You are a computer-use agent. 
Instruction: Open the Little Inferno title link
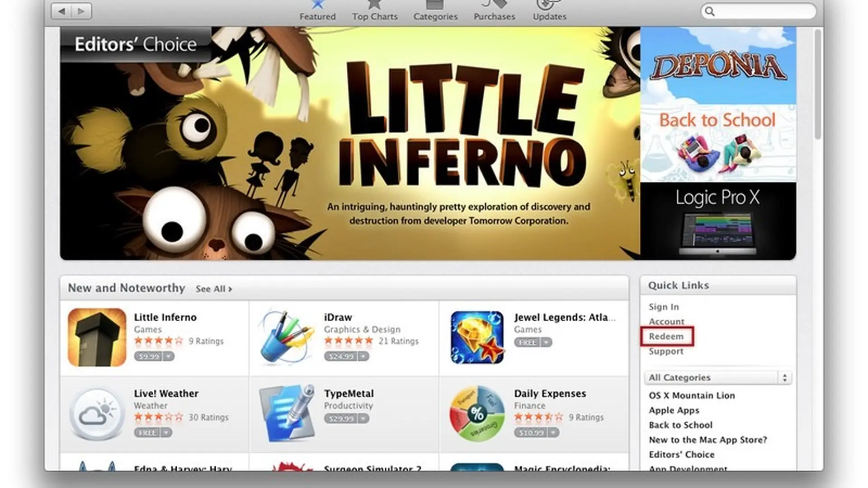(165, 317)
